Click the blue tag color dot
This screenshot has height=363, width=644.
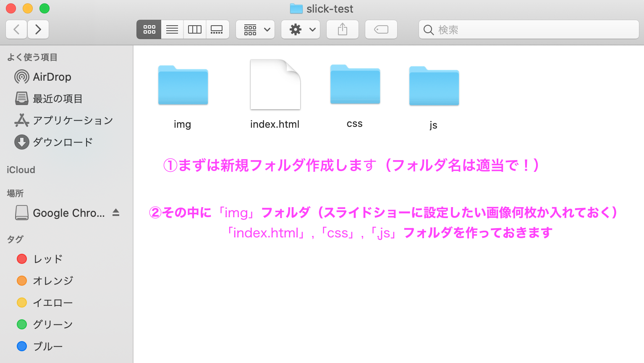[x=22, y=346]
